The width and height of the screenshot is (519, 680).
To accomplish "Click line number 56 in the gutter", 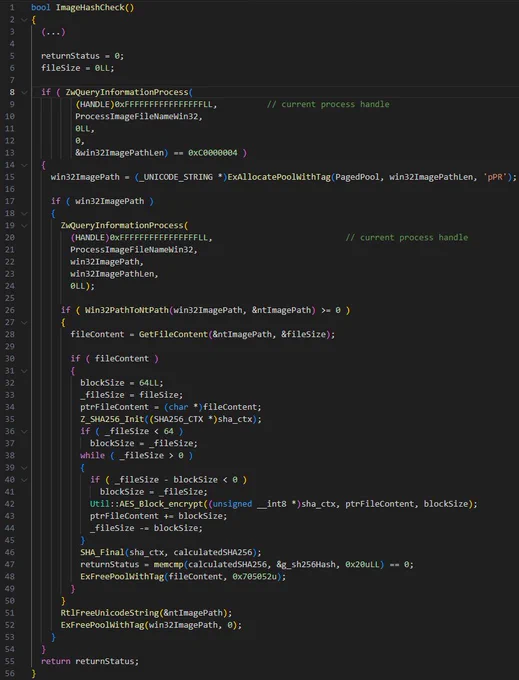I will tap(10, 673).
